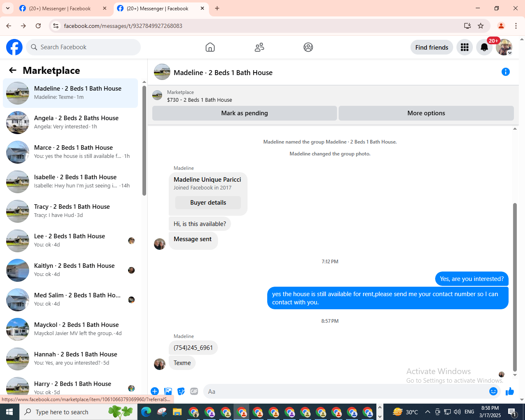
Task: Click the back arrow next to Marketplace
Action: [x=13, y=70]
